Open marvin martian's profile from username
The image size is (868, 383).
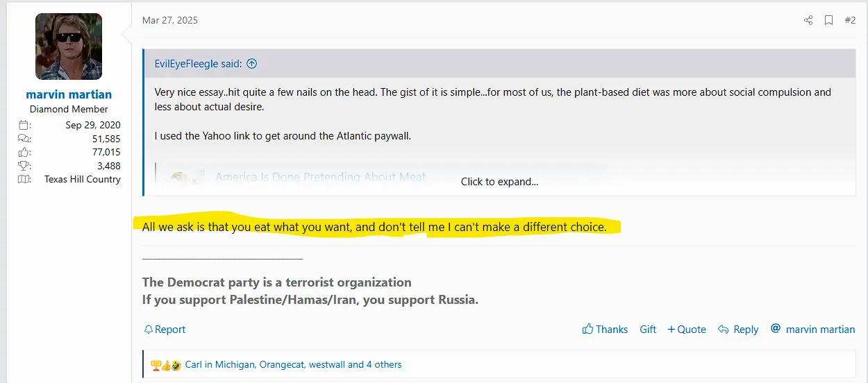click(x=69, y=94)
